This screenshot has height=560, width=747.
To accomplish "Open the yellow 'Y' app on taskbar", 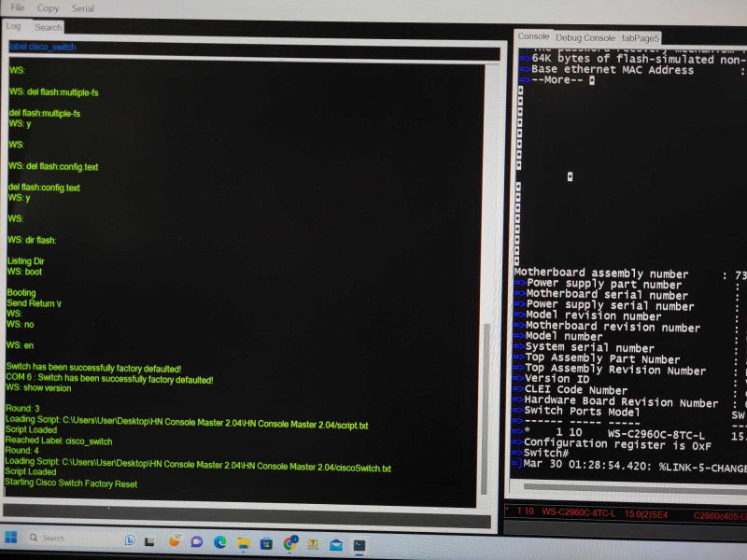I will (x=313, y=544).
